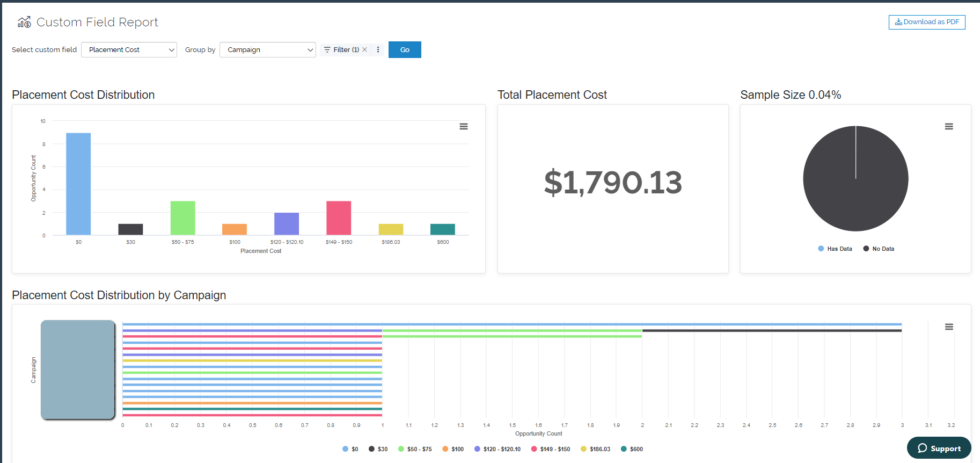Toggle $186.03 series in campaign legend
The height and width of the screenshot is (463, 980).
coord(595,449)
